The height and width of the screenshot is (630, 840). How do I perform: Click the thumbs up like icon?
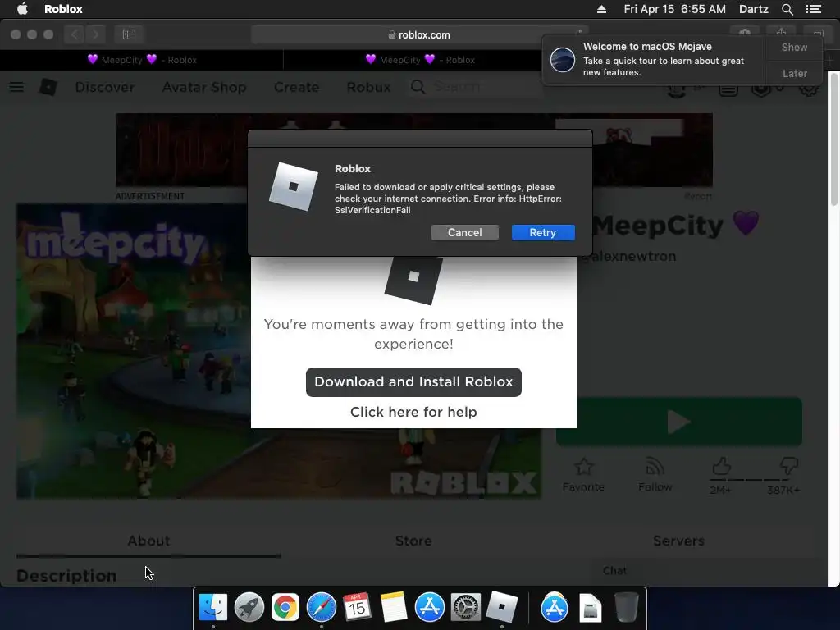coord(721,466)
